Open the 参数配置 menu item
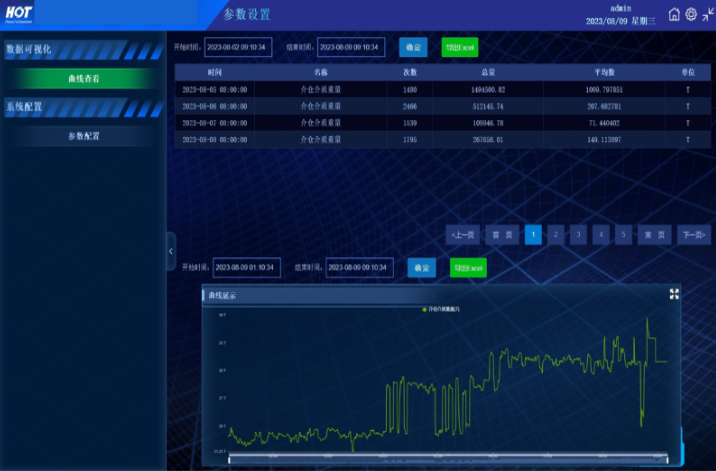Image resolution: width=716 pixels, height=471 pixels. click(84, 136)
